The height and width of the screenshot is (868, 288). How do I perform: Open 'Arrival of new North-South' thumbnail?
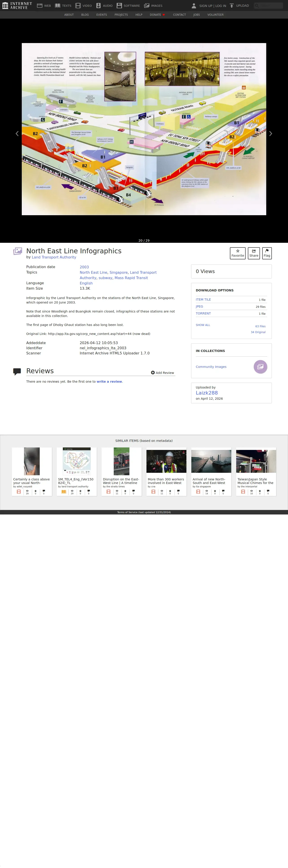coord(212,461)
